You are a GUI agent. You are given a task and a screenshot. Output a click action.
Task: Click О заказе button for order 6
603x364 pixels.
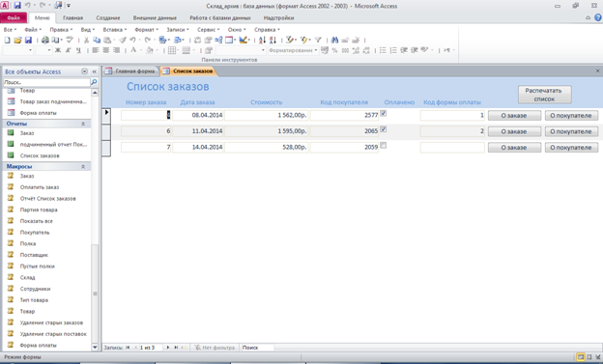(x=514, y=131)
